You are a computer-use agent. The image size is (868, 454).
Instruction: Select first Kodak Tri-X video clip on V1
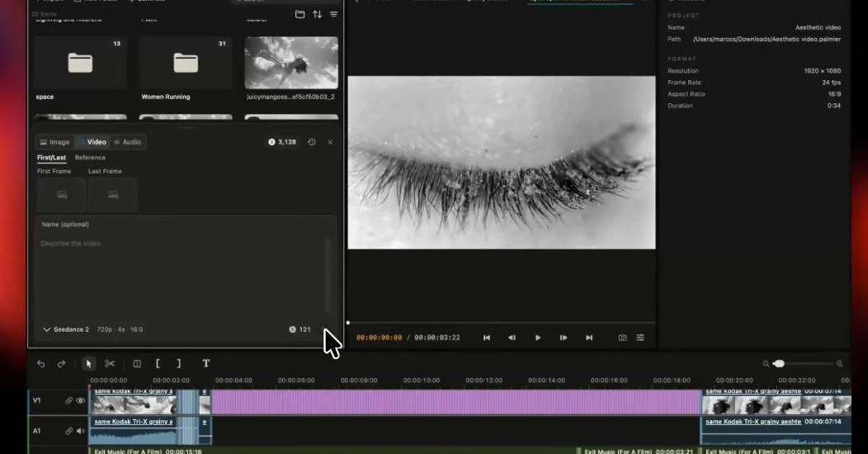click(133, 401)
